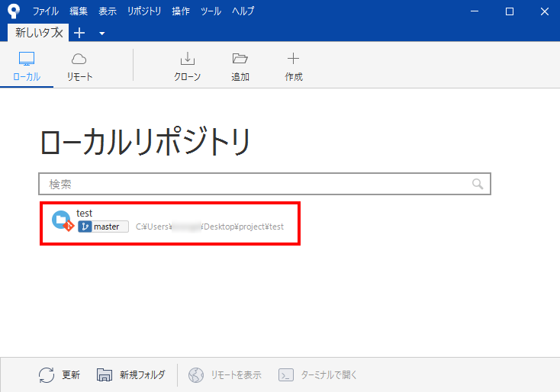Select the 新しいタブ tab
Viewport: 560px width, 392px height.
pos(34,33)
